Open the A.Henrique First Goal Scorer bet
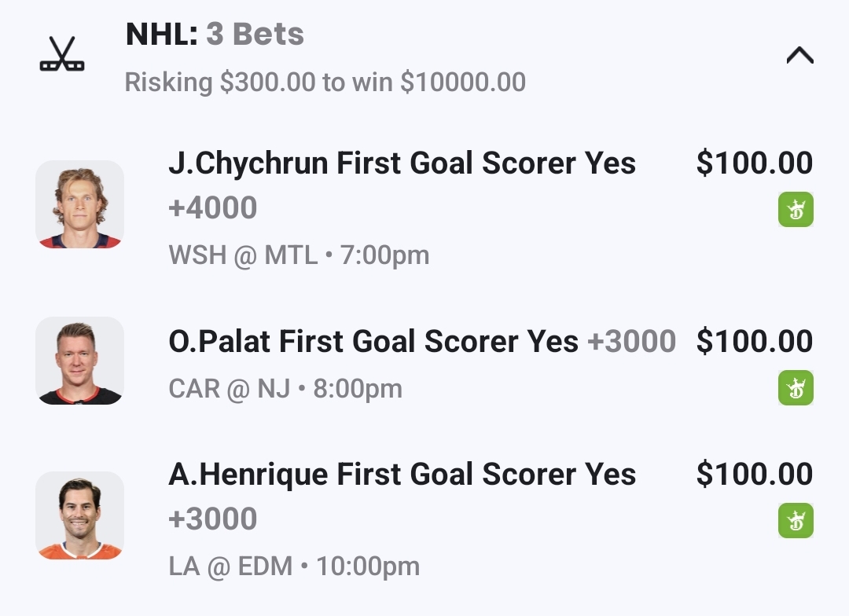The width and height of the screenshot is (849, 616). (x=402, y=475)
